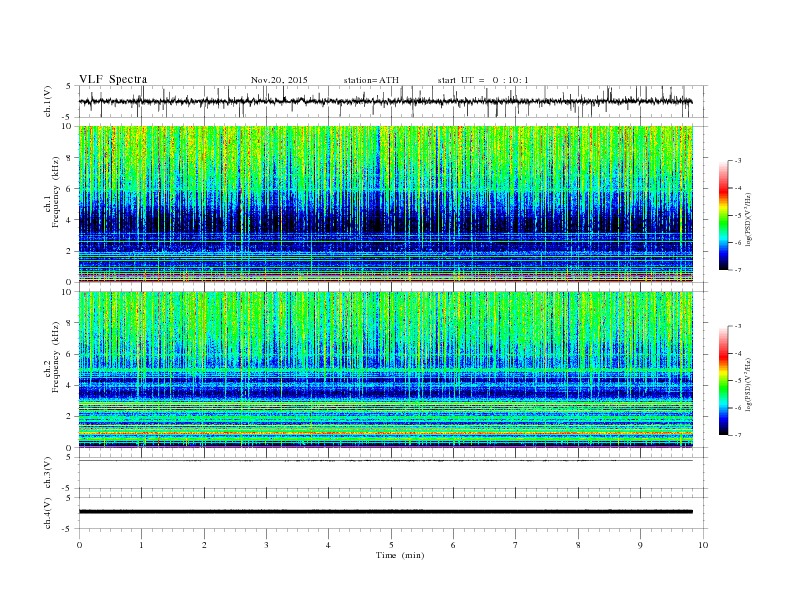Click time axis tick label "5"

pyautogui.click(x=391, y=545)
